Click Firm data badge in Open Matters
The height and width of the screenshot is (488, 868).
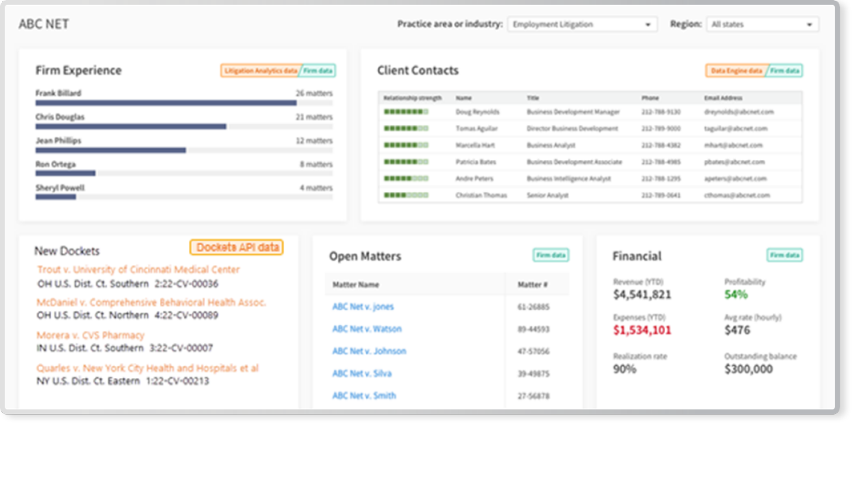(550, 255)
